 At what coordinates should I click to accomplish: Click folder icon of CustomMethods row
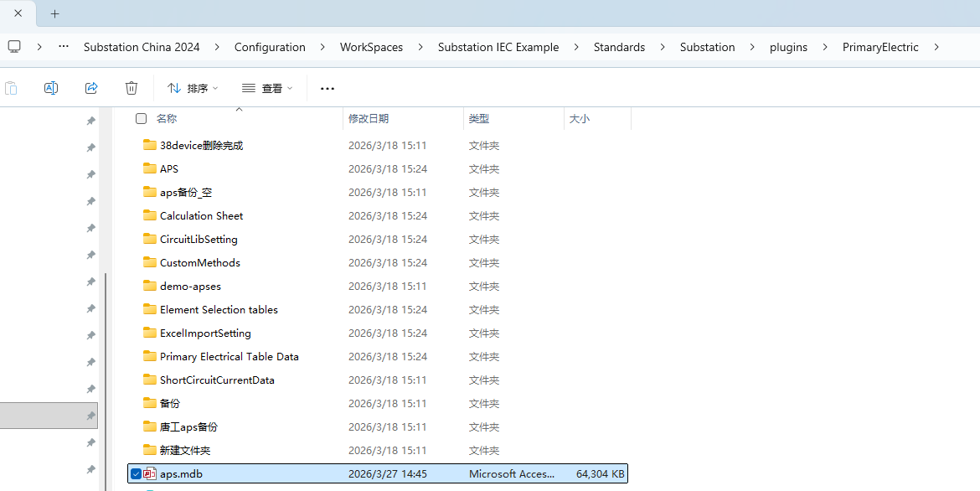149,262
